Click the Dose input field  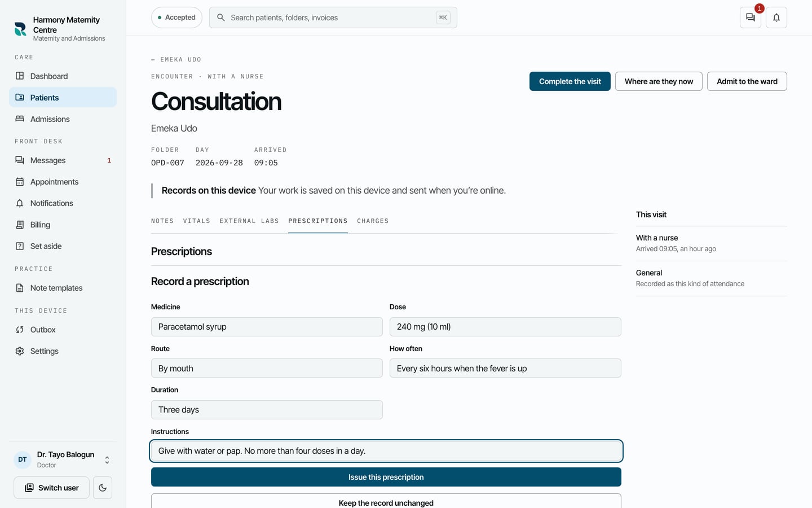coord(505,327)
